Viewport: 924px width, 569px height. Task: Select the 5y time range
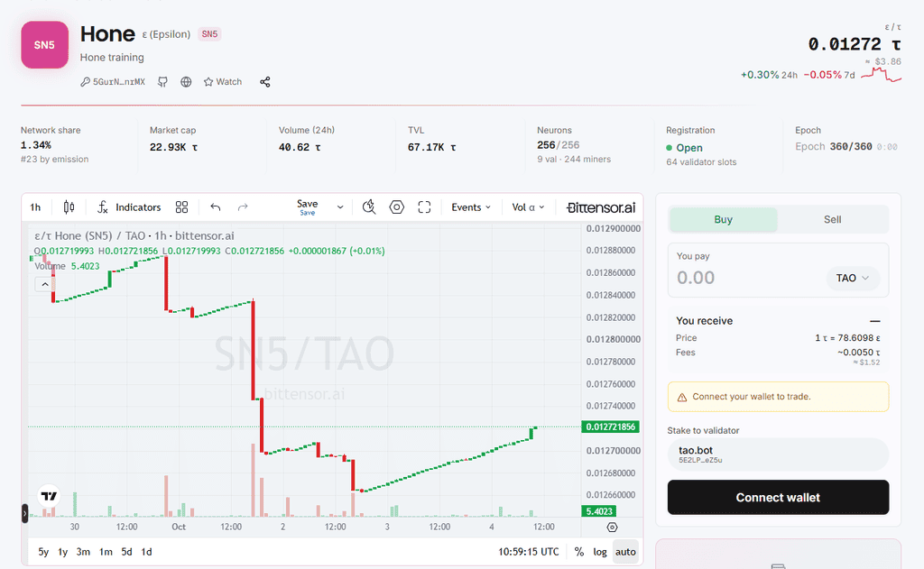pyautogui.click(x=43, y=552)
